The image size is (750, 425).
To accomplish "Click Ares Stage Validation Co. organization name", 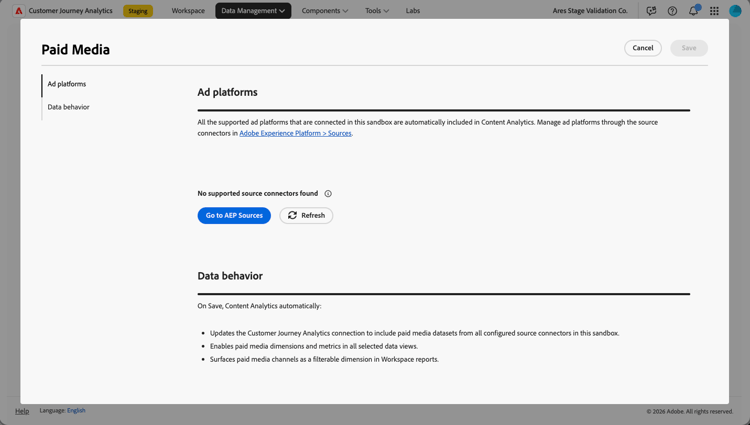I will [x=590, y=11].
